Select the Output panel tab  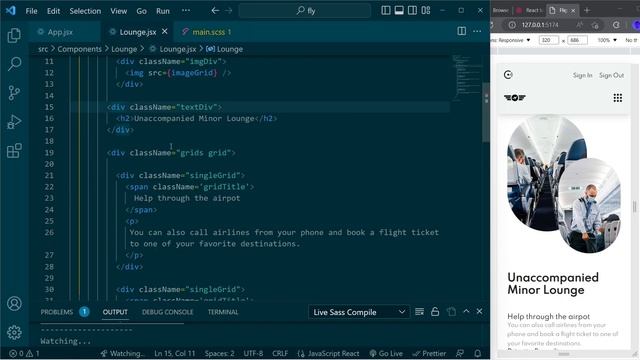coord(115,312)
